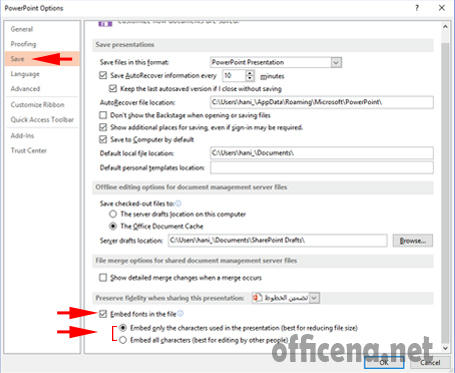The height and width of the screenshot is (373, 455).
Task: Click the AutoRecover file location field
Action: pyautogui.click(x=322, y=102)
